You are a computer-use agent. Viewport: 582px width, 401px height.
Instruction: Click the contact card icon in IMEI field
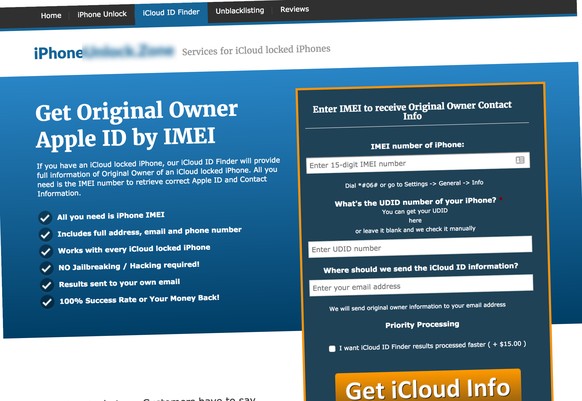520,160
